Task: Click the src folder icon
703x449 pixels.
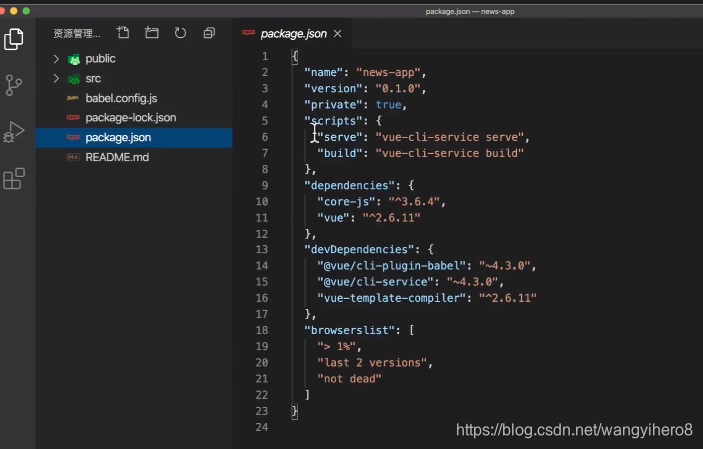Action: click(74, 79)
